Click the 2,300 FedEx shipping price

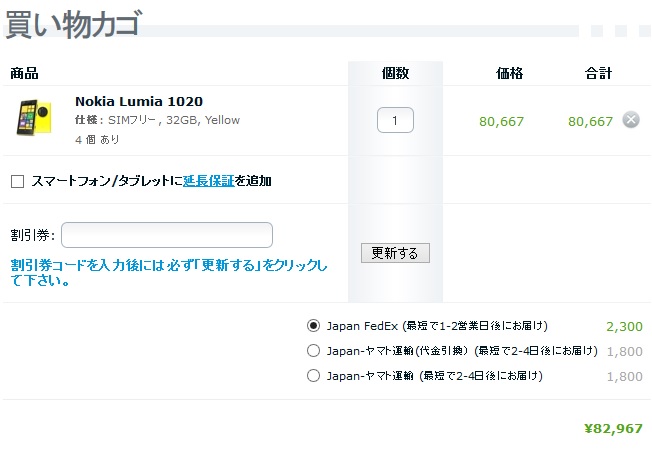[624, 326]
